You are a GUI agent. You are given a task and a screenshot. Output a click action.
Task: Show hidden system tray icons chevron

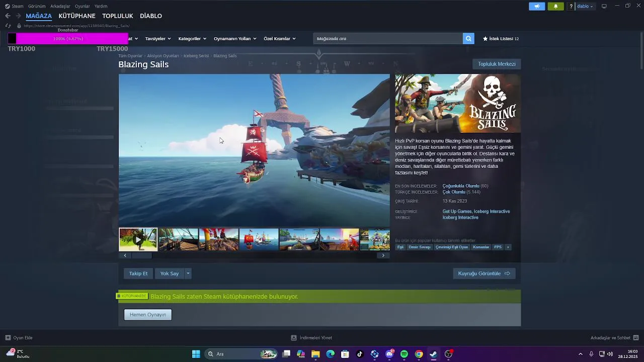[580, 354]
